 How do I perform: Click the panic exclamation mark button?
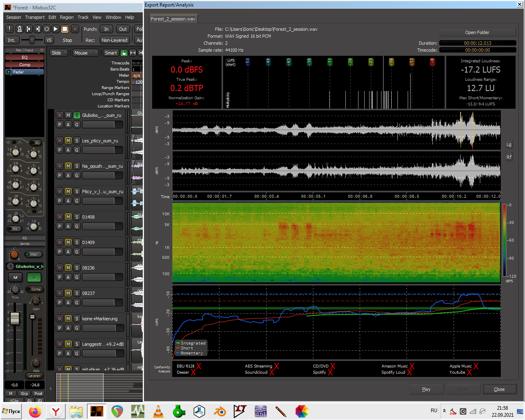(x=9, y=29)
